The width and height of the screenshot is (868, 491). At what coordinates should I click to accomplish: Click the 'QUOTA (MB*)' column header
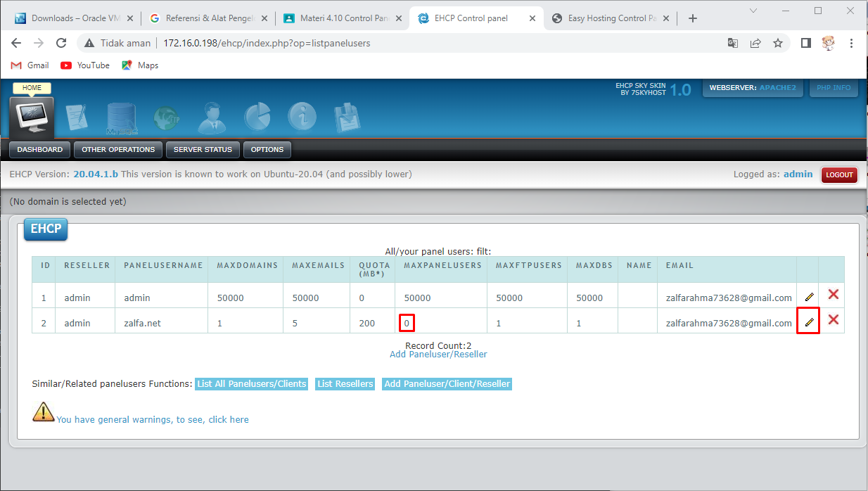(x=374, y=269)
